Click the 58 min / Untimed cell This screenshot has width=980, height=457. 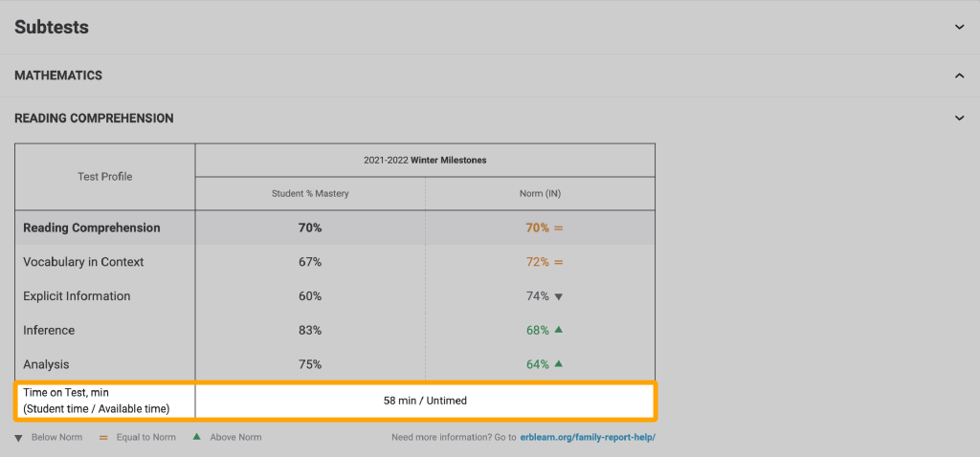[x=425, y=401]
